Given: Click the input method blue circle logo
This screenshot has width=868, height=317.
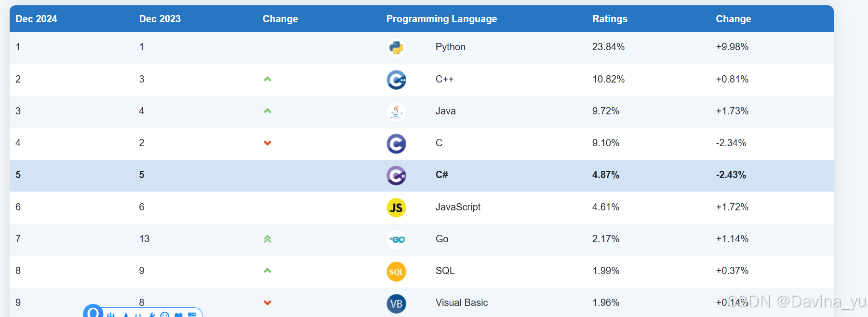Looking at the screenshot, I should [93, 311].
